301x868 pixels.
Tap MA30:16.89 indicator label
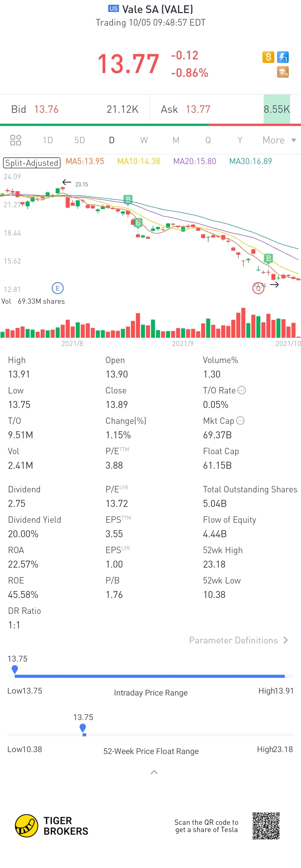pyautogui.click(x=251, y=161)
